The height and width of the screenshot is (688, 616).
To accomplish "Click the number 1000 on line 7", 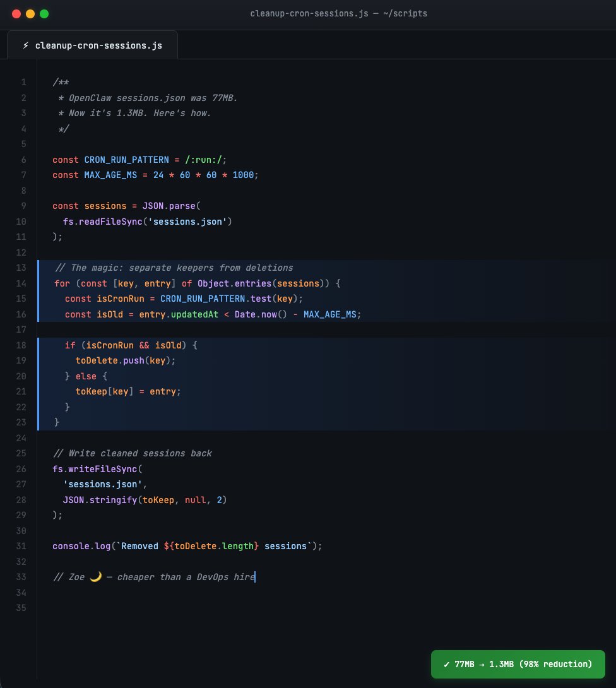I will pyautogui.click(x=243, y=175).
